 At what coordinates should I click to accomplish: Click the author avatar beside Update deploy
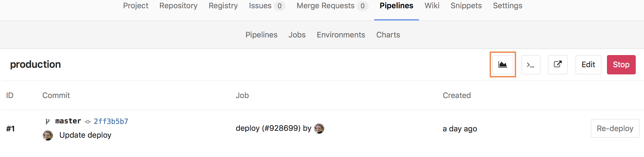[48, 135]
